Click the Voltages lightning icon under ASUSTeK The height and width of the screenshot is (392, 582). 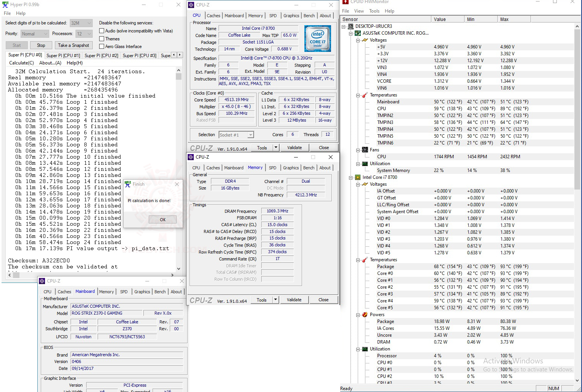365,40
